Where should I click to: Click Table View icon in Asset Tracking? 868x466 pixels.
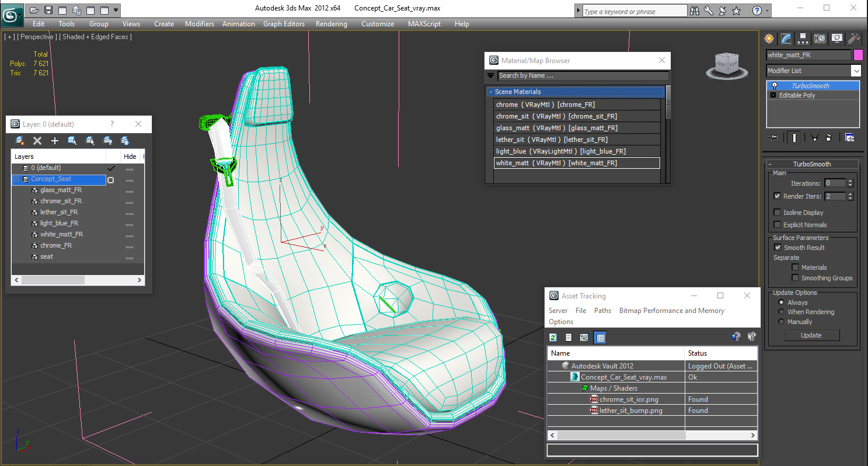point(600,338)
